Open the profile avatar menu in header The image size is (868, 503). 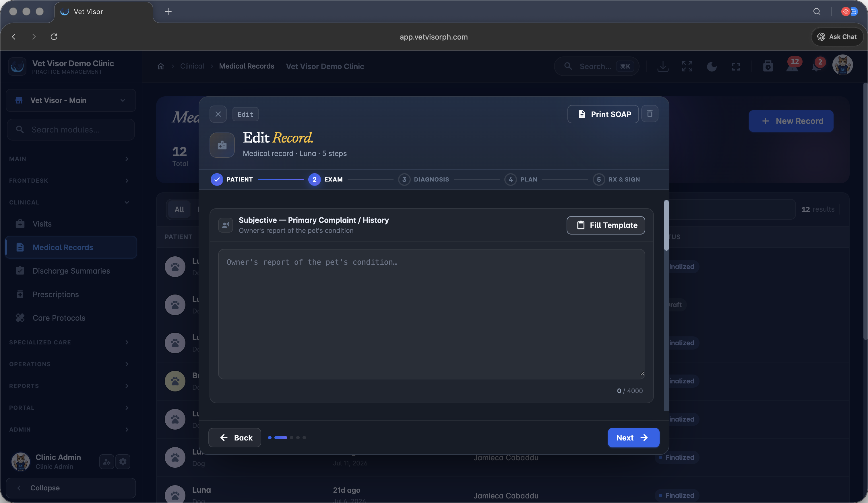click(x=842, y=65)
